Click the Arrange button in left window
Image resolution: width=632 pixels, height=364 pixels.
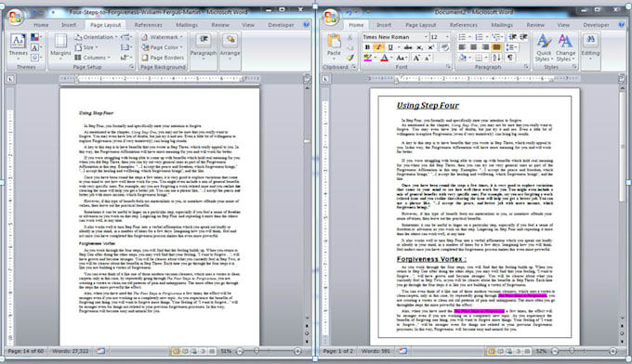[x=230, y=46]
